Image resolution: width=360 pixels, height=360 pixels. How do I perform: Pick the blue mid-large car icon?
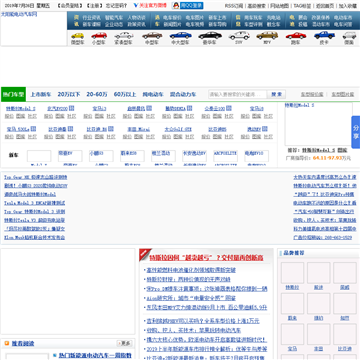[x=180, y=35]
